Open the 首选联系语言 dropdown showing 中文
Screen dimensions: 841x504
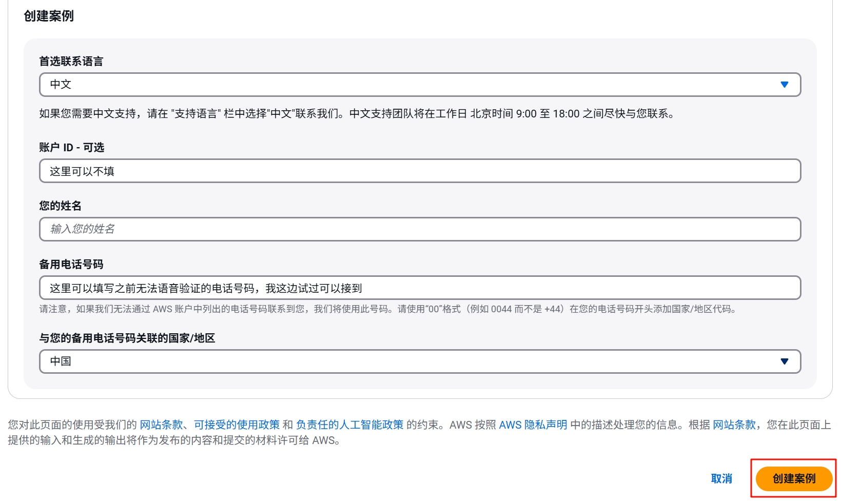pos(410,85)
